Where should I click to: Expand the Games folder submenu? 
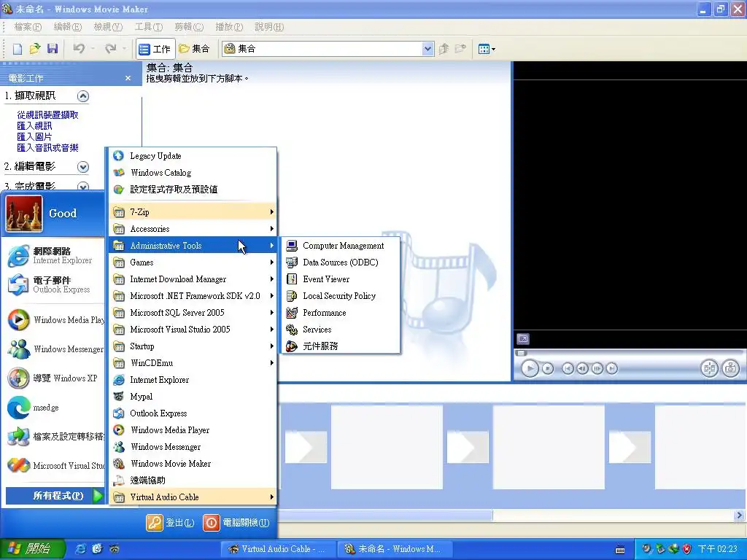(x=193, y=262)
